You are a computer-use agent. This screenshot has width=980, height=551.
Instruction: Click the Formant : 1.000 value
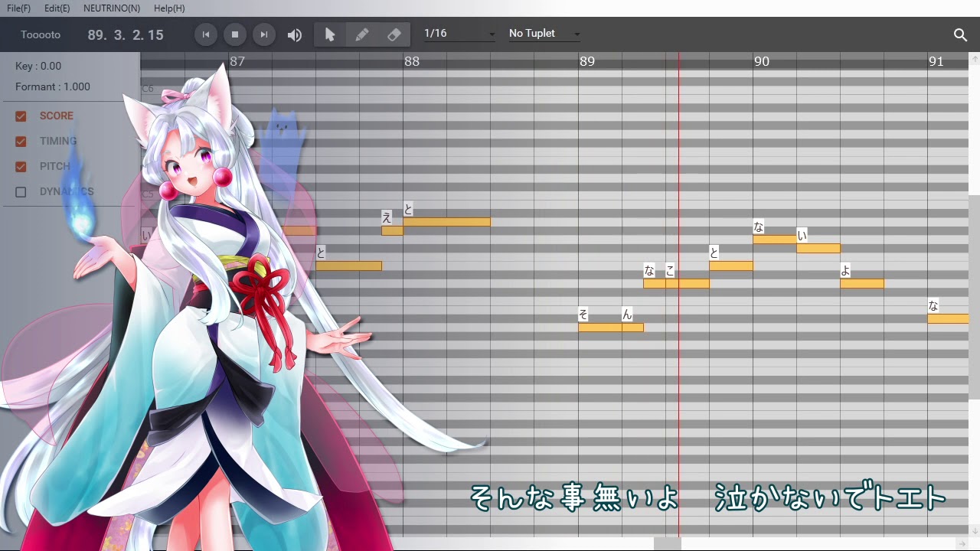[53, 86]
